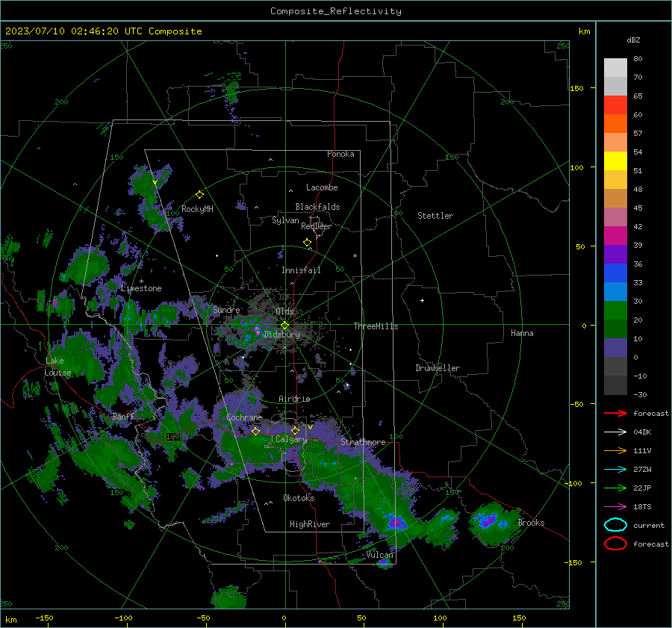Click the Strathmore label

point(363,442)
